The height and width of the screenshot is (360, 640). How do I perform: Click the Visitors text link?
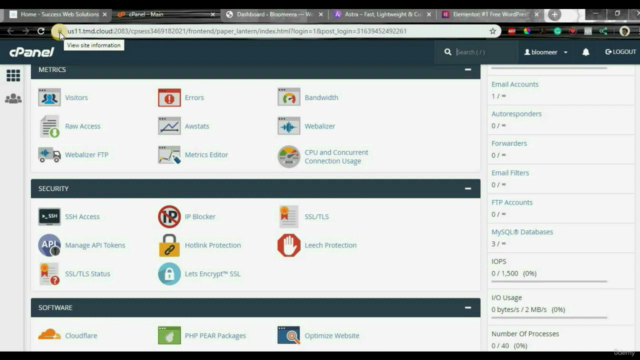76,98
